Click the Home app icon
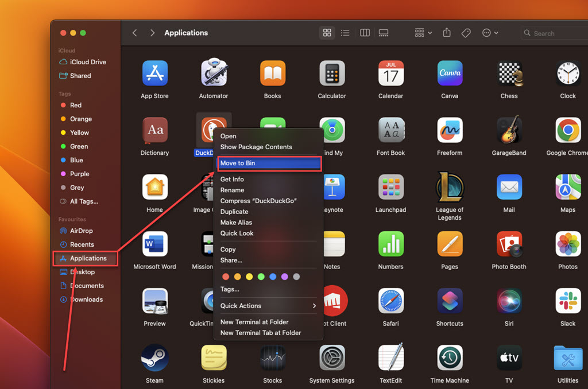 [x=154, y=187]
